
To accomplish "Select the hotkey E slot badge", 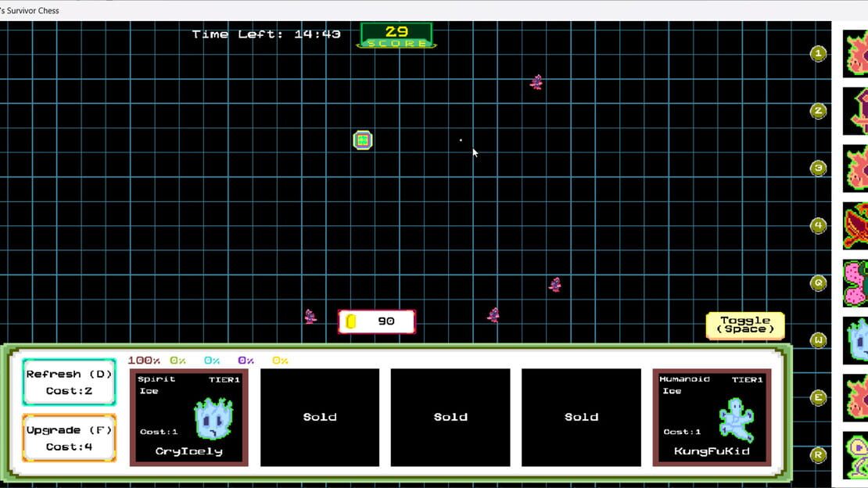I will [818, 398].
